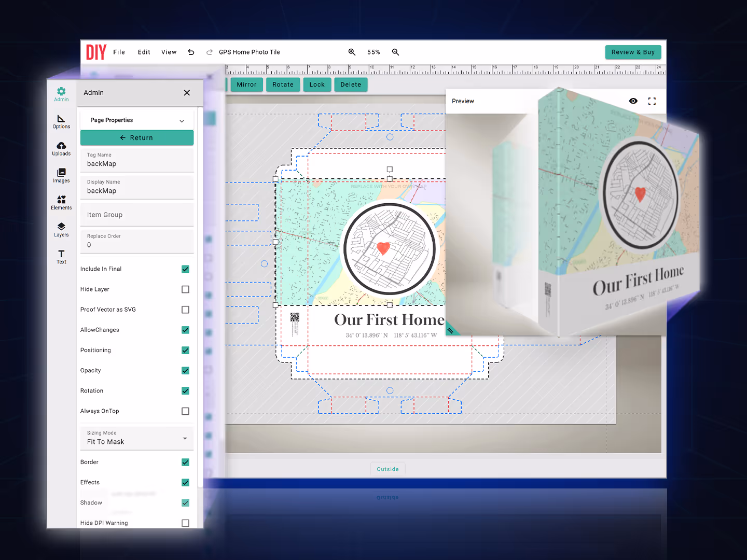Enable the Hide Layer checkbox

click(x=185, y=289)
